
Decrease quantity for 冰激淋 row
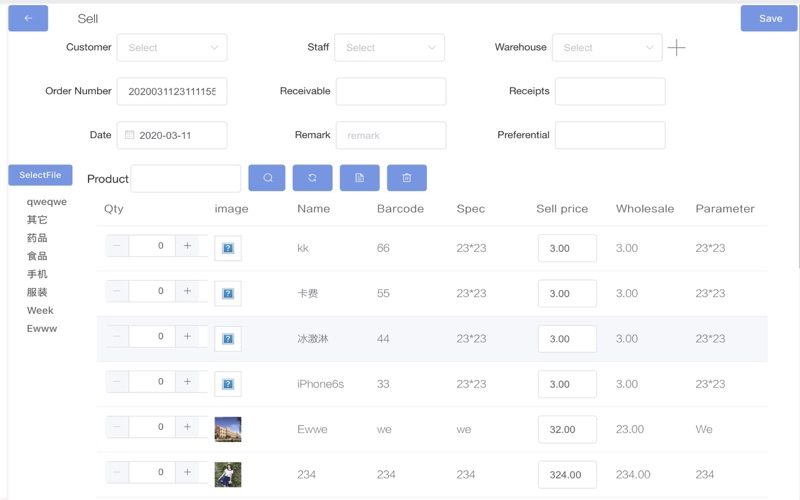pos(117,336)
